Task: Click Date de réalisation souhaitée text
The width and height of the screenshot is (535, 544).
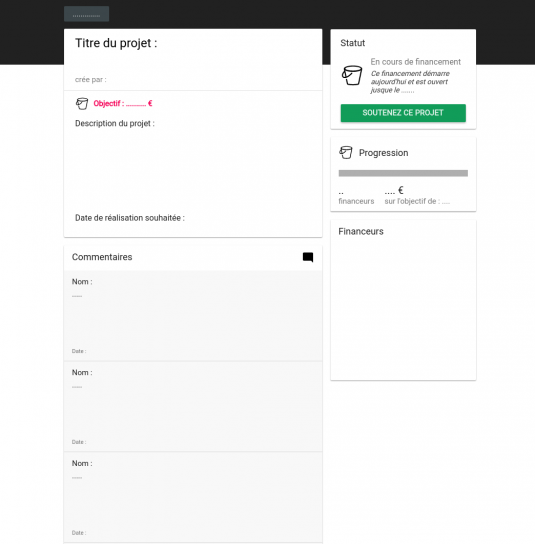Action: pos(130,218)
